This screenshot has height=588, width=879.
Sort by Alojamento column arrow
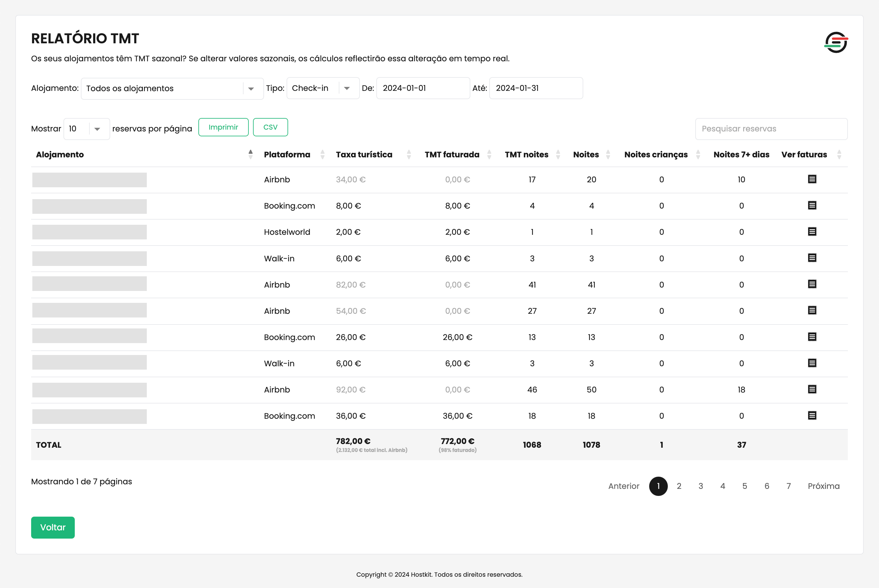tap(250, 155)
